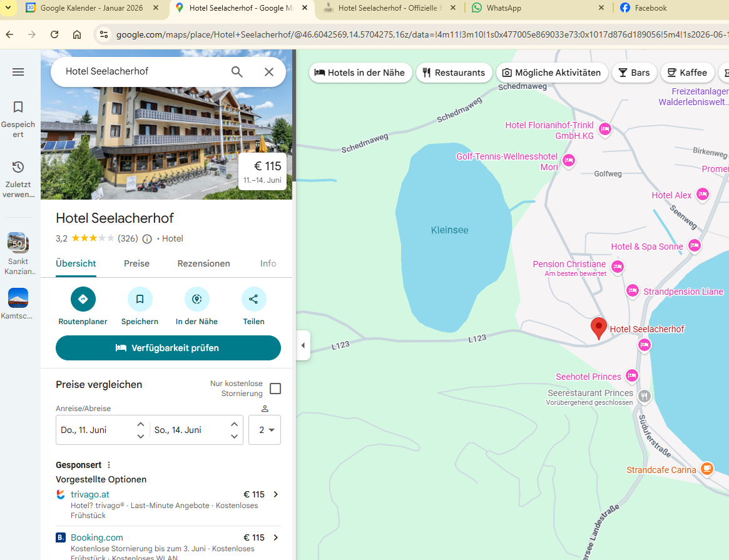Filter map by Mögliche Aktivitäten chip

click(552, 73)
